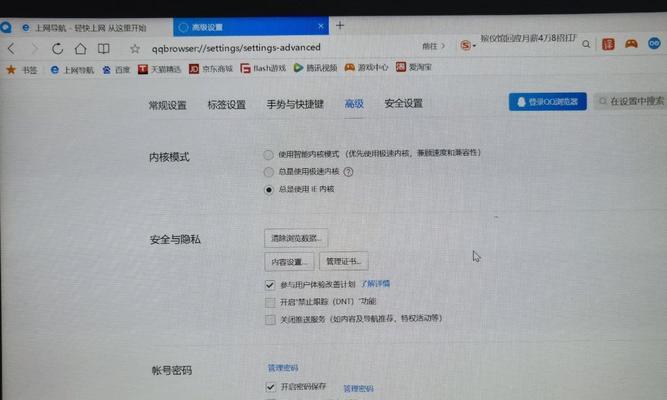Viewport: 667px width, 400px height.
Task: Click the 清除浏览数据 button
Action: point(296,238)
